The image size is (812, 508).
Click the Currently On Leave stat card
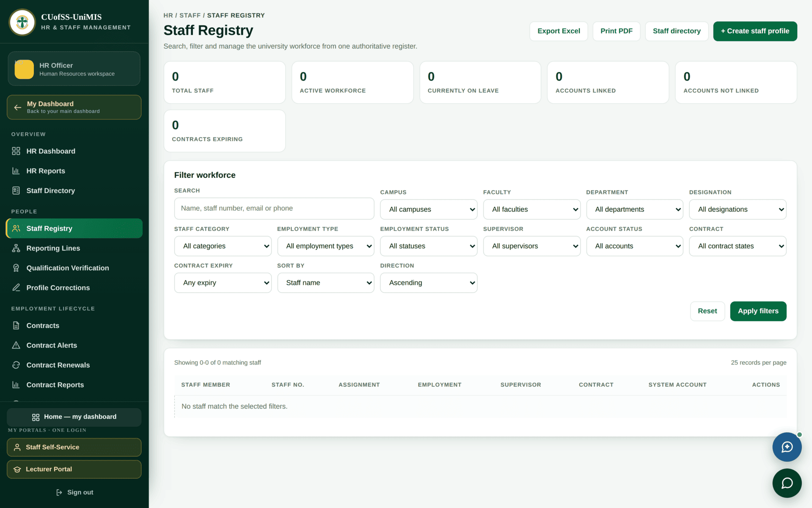480,83
